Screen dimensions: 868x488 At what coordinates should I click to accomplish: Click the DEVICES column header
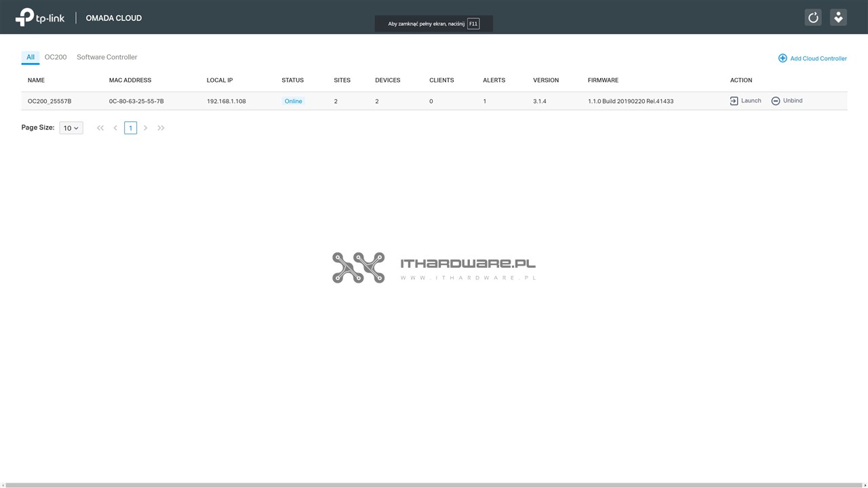(x=388, y=81)
